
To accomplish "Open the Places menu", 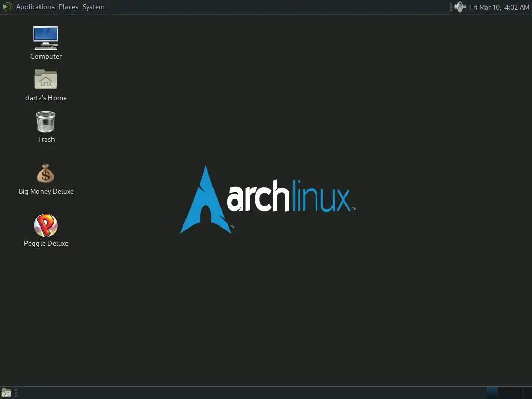I will pos(69,7).
